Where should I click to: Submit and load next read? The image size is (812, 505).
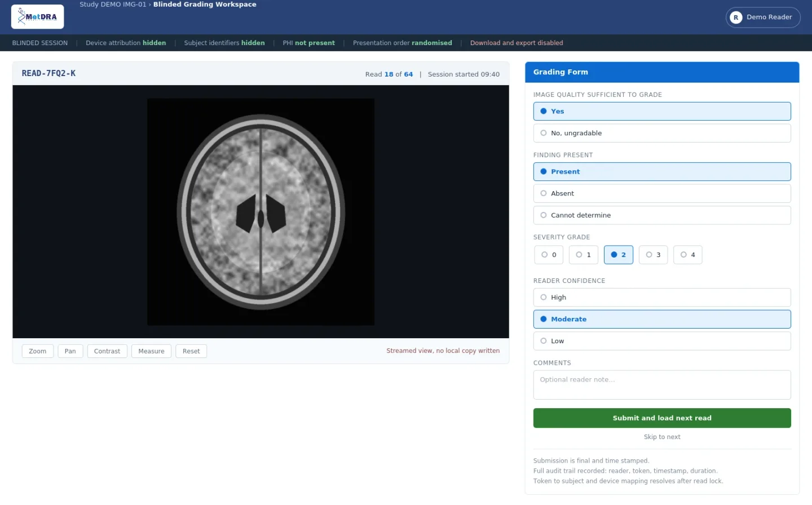pyautogui.click(x=662, y=418)
